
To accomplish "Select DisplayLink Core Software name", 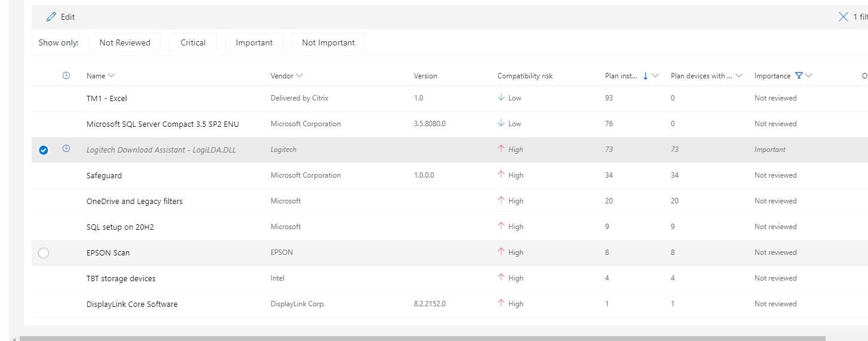I will pyautogui.click(x=132, y=304).
